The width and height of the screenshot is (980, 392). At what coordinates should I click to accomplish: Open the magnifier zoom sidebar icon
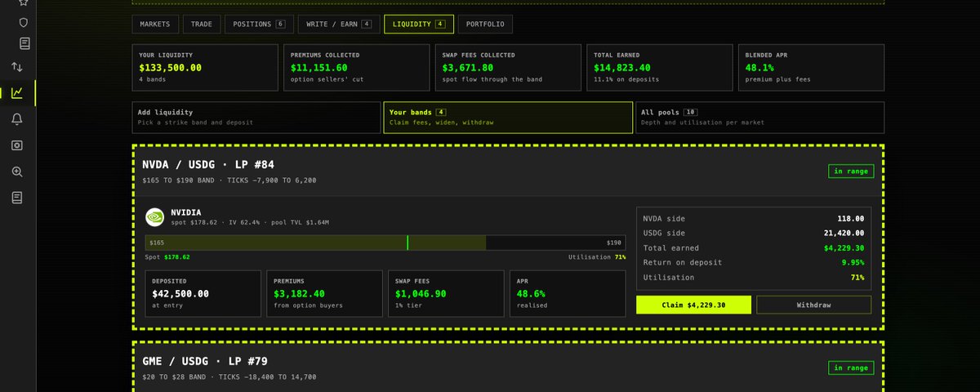click(17, 171)
